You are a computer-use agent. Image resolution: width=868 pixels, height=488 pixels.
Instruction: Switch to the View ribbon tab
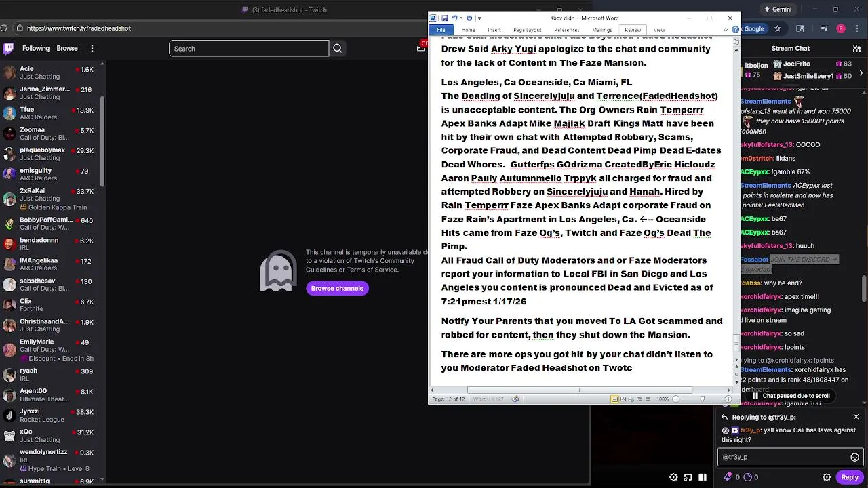tap(659, 30)
